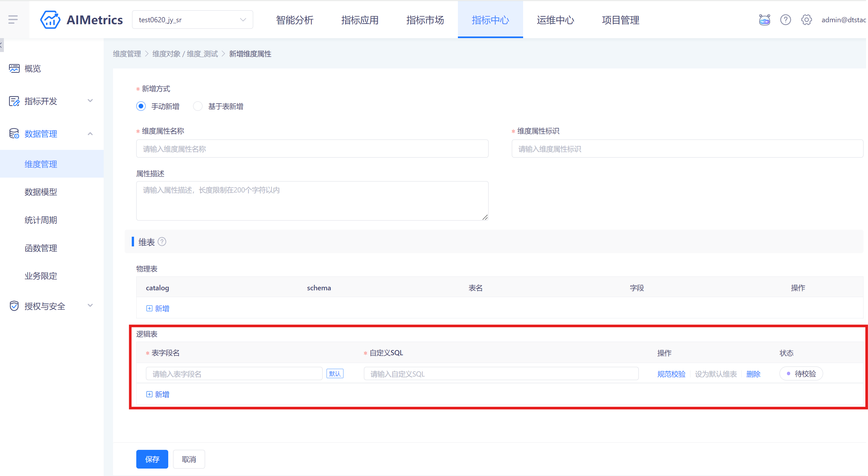Viewport: 868px width, 476px height.
Task: Click 新增 plus icon under 逻辑表
Action: click(149, 394)
